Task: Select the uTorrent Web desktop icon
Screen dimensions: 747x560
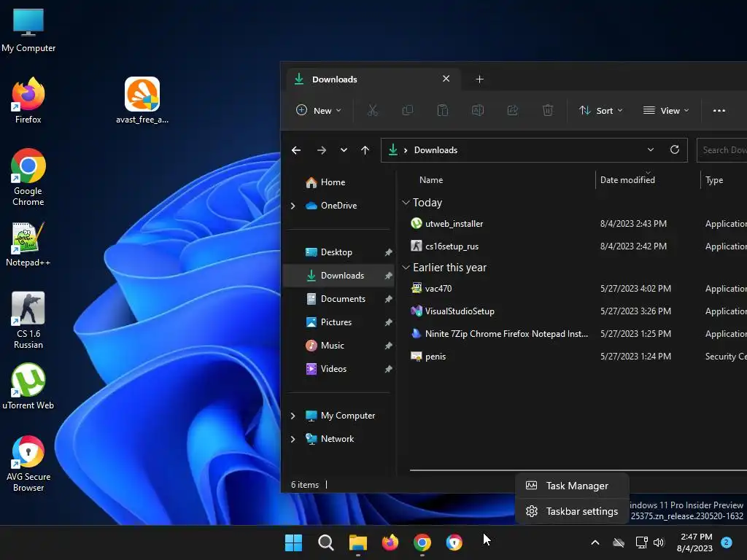Action: coord(28,386)
